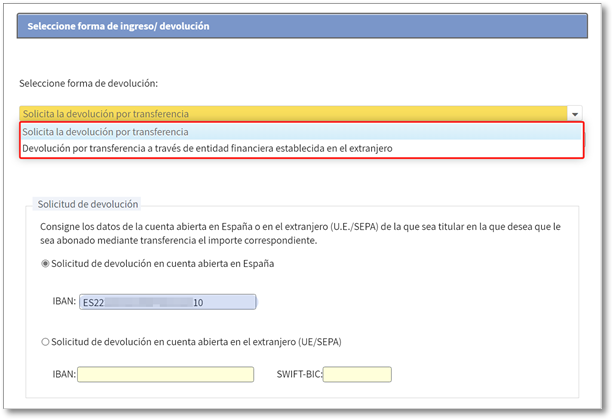The height and width of the screenshot is (420, 613).
Task: Click the 'Seleccione forma de devolución:' label
Action: pos(89,82)
